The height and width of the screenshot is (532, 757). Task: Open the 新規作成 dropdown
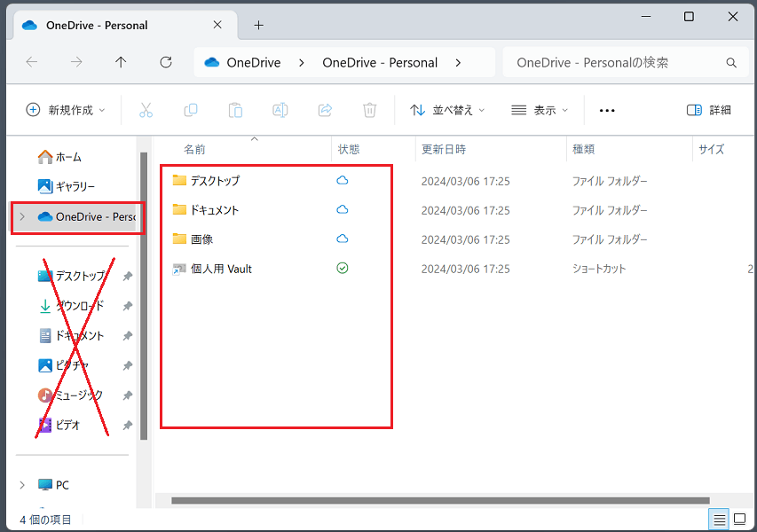point(66,111)
